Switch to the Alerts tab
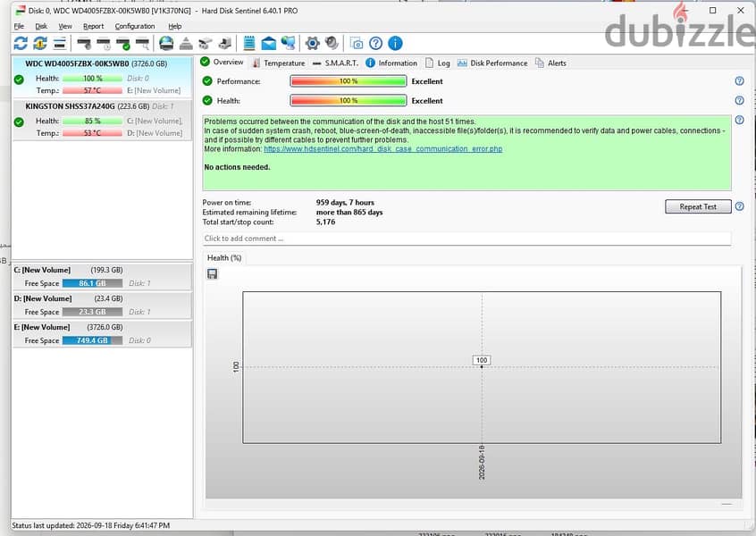This screenshot has height=536, width=756. (550, 63)
